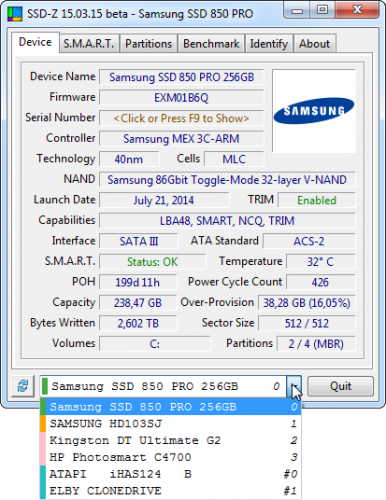Click the Firmware value EXM01B6Q
The height and width of the screenshot is (500, 386).
[x=181, y=98]
